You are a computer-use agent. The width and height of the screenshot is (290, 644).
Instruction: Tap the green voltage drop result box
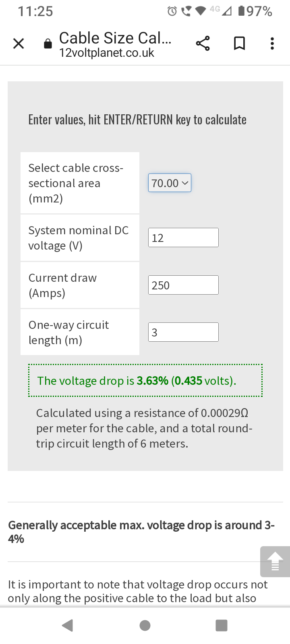[145, 380]
